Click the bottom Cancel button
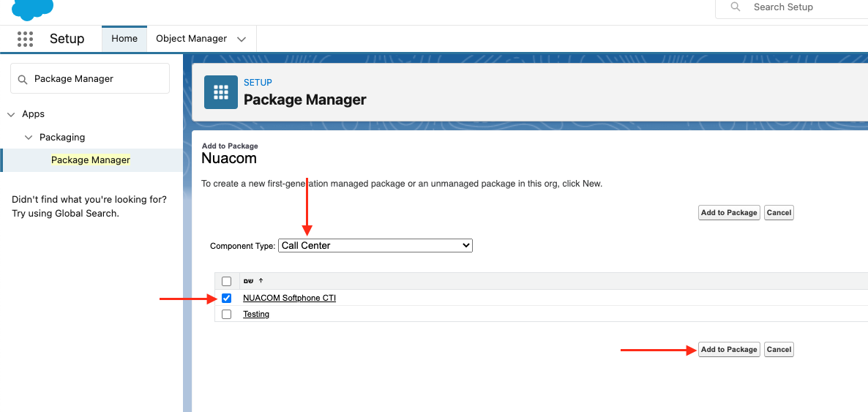Viewport: 868px width, 412px height. 779,349
